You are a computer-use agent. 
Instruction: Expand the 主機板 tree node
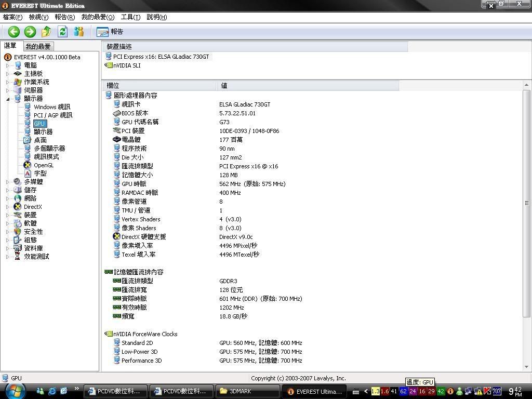[x=7, y=74]
